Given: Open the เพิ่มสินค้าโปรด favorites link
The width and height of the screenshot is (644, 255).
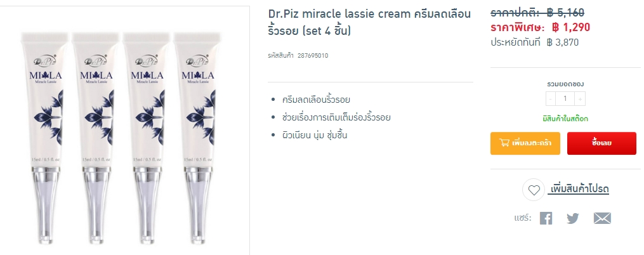Looking at the screenshot, I should pyautogui.click(x=578, y=189).
